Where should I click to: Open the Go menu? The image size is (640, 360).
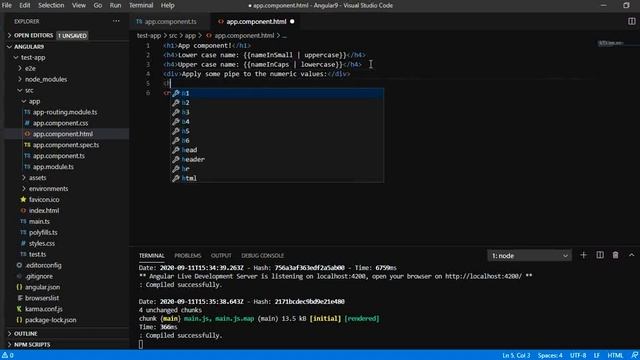[x=98, y=5]
